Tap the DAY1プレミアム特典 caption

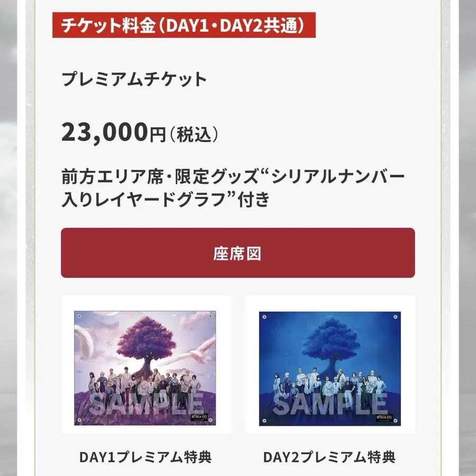point(145,457)
